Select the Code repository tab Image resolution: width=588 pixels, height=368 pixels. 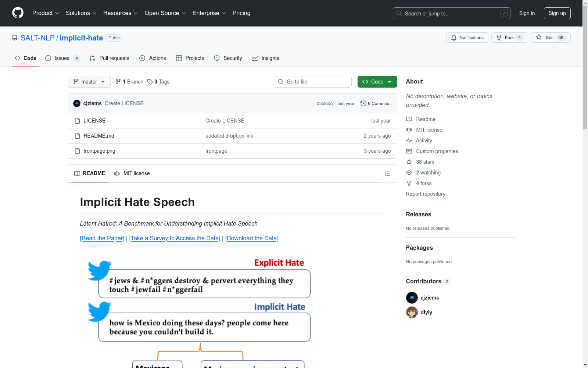point(26,58)
